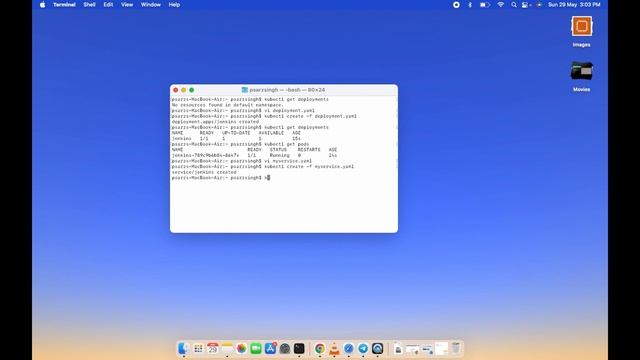Viewport: 640px width, 360px height.
Task: Click the 'kubectl create -f deployment.yaml' line
Action: pos(264,116)
